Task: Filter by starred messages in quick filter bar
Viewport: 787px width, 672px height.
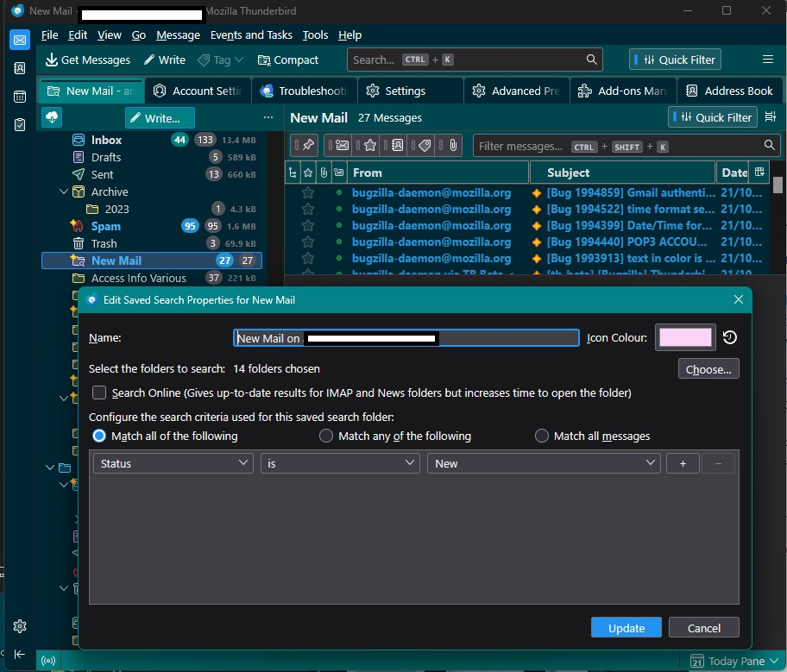Action: 369,146
